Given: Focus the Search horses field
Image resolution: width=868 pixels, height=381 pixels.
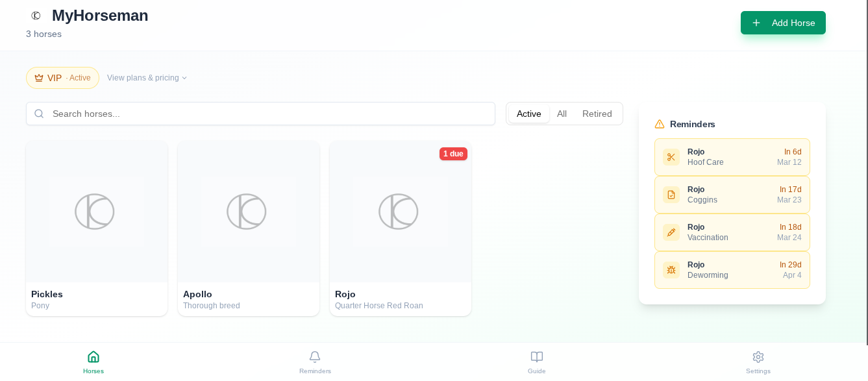Looking at the screenshot, I should [x=260, y=114].
